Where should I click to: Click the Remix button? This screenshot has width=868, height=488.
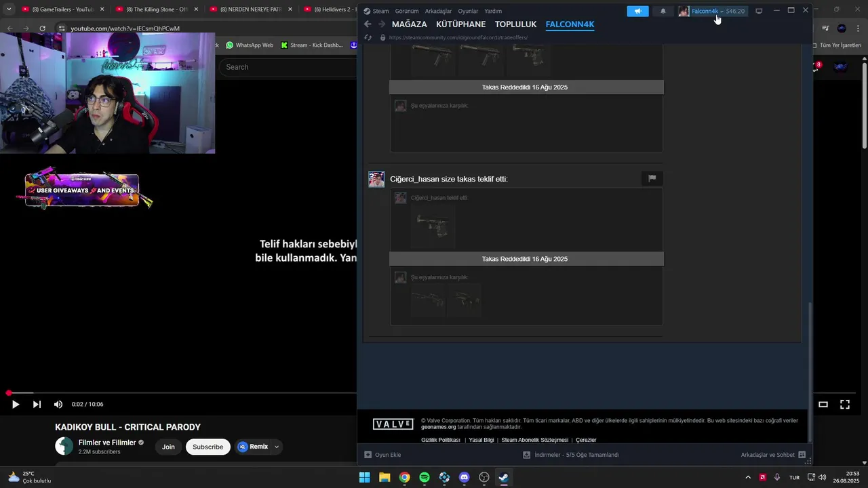point(253,447)
